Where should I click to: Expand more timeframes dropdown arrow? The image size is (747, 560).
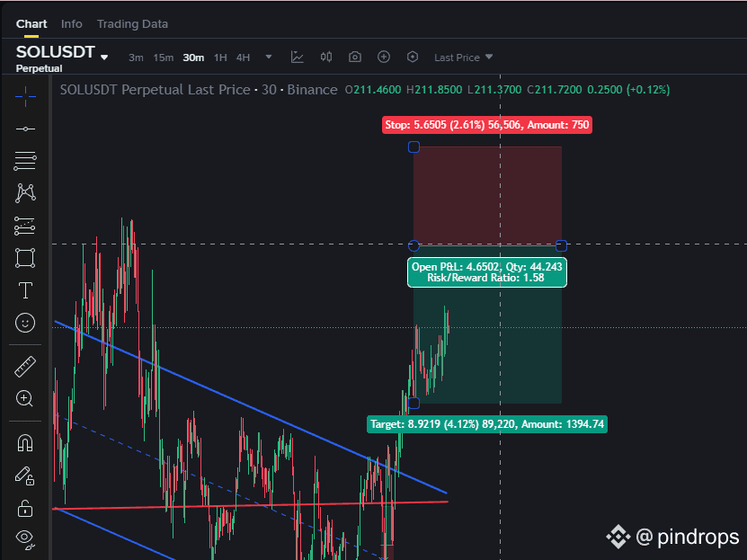[269, 57]
